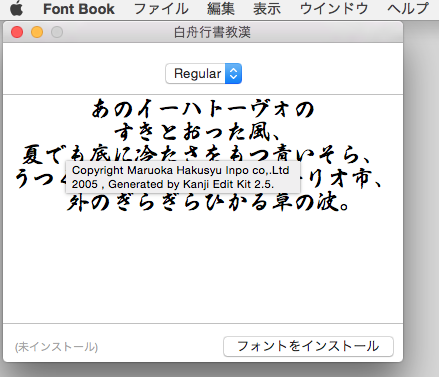Click the empty white preview area

pos(203,268)
